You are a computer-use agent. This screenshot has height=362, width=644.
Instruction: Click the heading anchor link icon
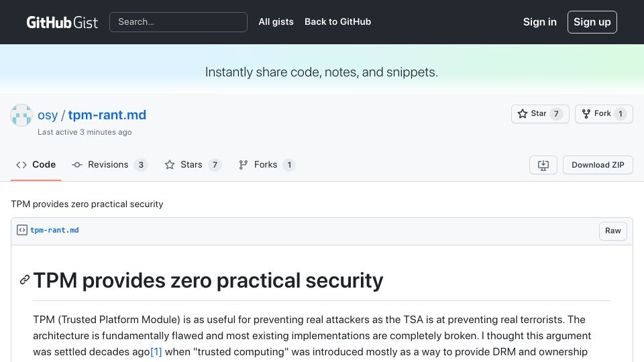(25, 280)
